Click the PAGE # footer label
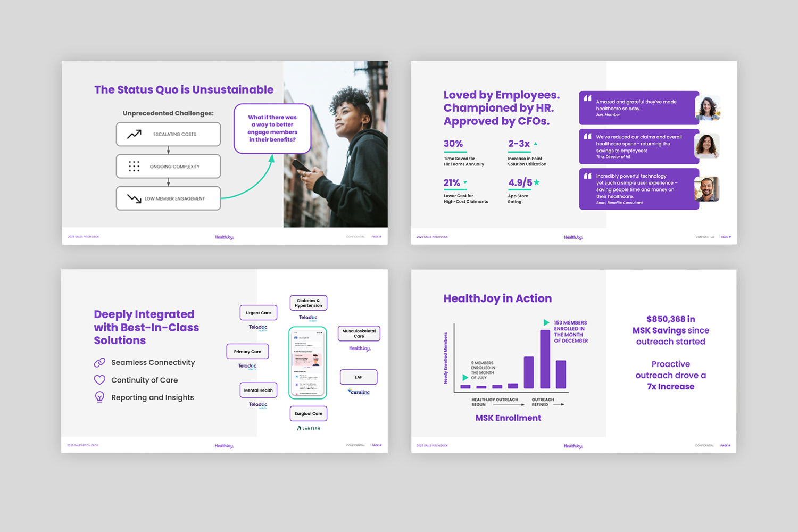Viewport: 798px width, 532px height. [x=377, y=236]
